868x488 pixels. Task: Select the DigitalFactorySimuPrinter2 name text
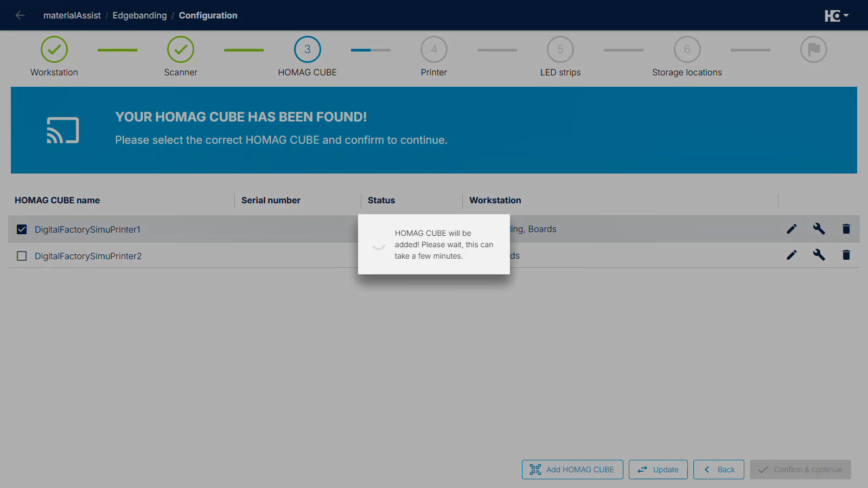(88, 256)
